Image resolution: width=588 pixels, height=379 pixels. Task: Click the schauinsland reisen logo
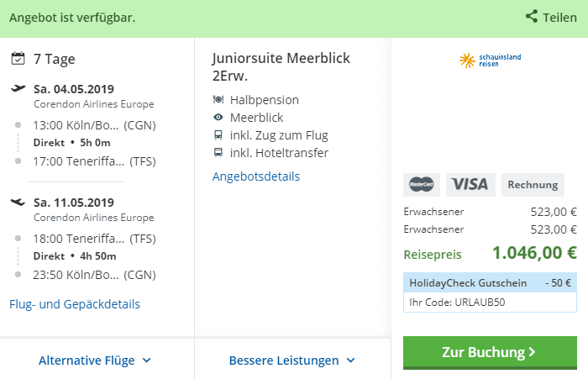(490, 60)
